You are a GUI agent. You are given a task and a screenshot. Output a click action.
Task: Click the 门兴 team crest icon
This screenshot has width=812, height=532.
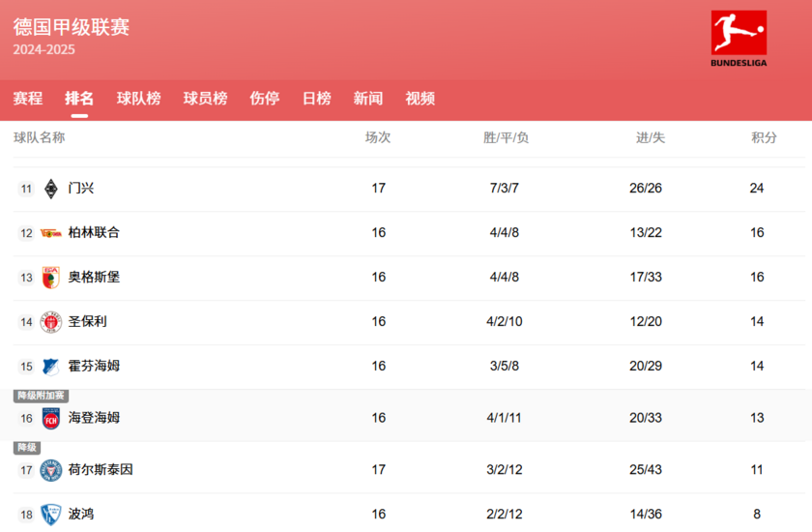(x=51, y=189)
